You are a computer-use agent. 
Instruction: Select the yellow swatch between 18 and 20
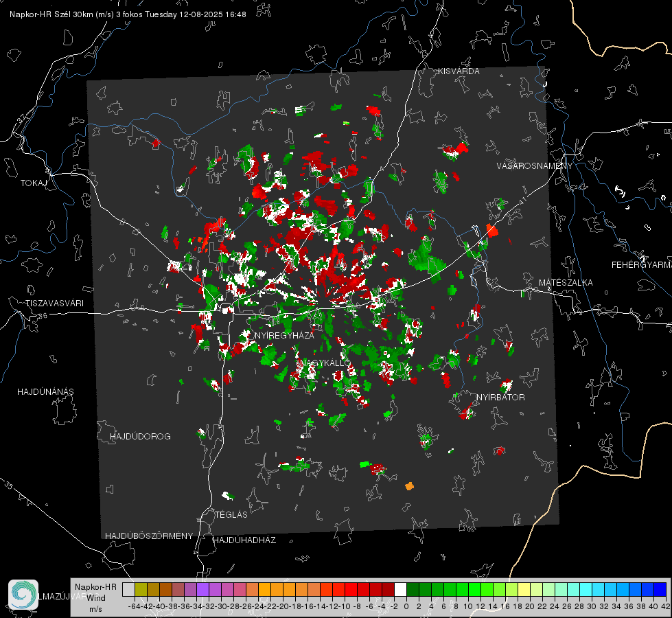tap(524, 589)
